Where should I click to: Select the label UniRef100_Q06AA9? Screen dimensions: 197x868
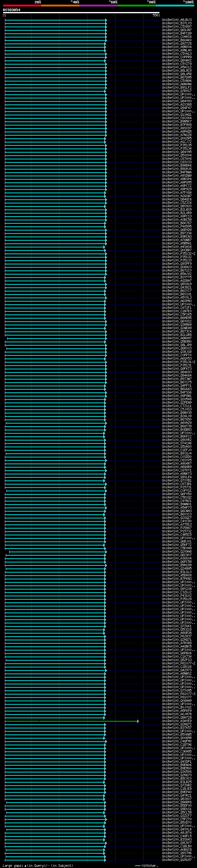(x=177, y=701)
